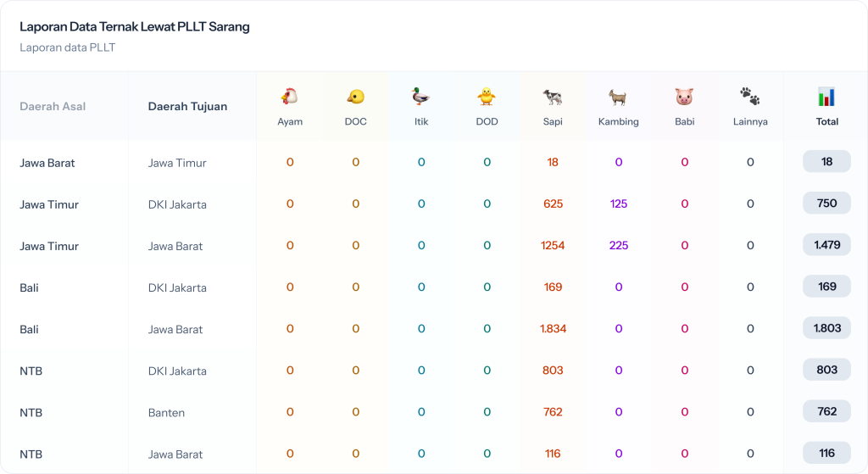The image size is (868, 474).
Task: Click the cow icon above Sapi
Action: click(553, 97)
